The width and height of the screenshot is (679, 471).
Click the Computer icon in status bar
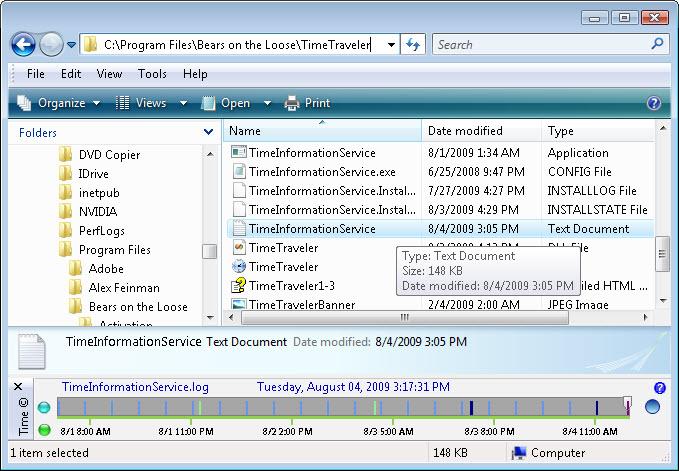(x=518, y=453)
